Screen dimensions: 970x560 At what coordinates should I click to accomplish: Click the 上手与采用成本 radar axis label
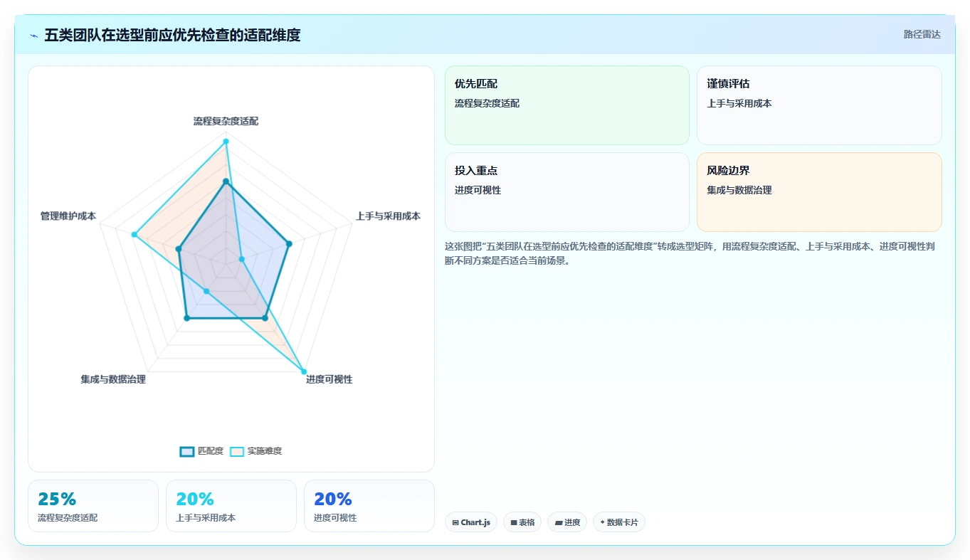click(388, 216)
